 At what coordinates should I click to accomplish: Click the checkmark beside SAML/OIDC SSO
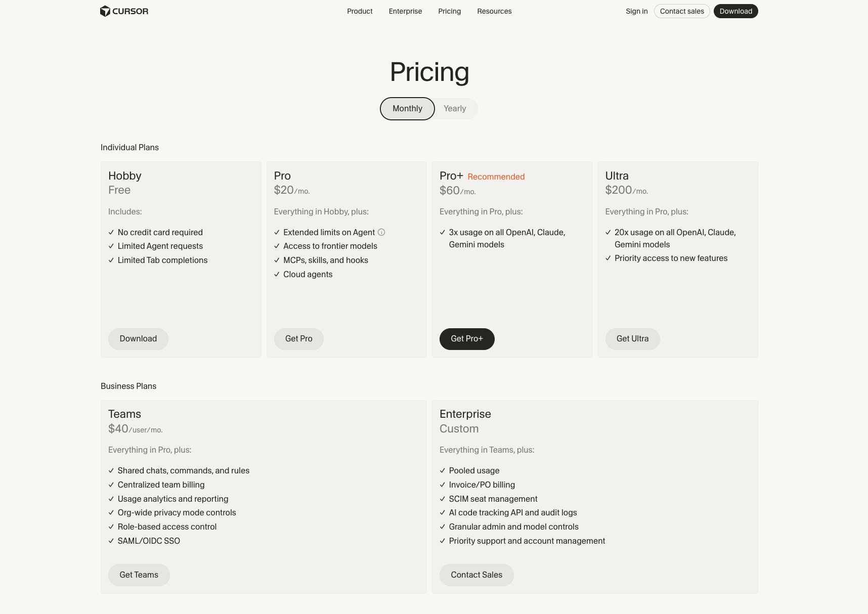click(111, 541)
